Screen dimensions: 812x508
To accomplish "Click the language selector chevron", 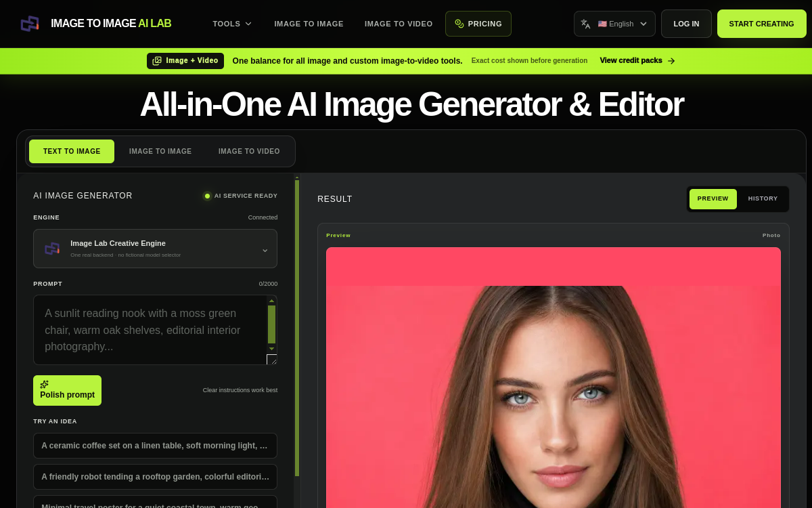I will coord(643,24).
